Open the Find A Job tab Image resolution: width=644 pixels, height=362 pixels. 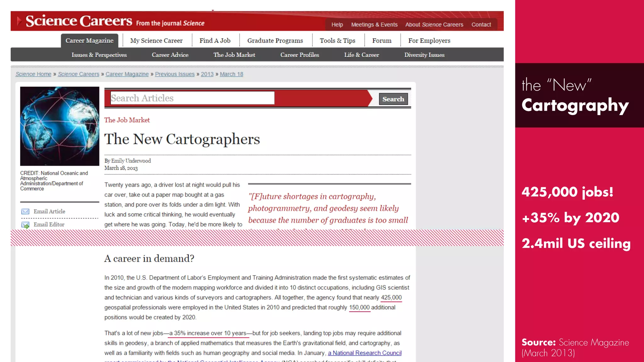[x=215, y=41]
